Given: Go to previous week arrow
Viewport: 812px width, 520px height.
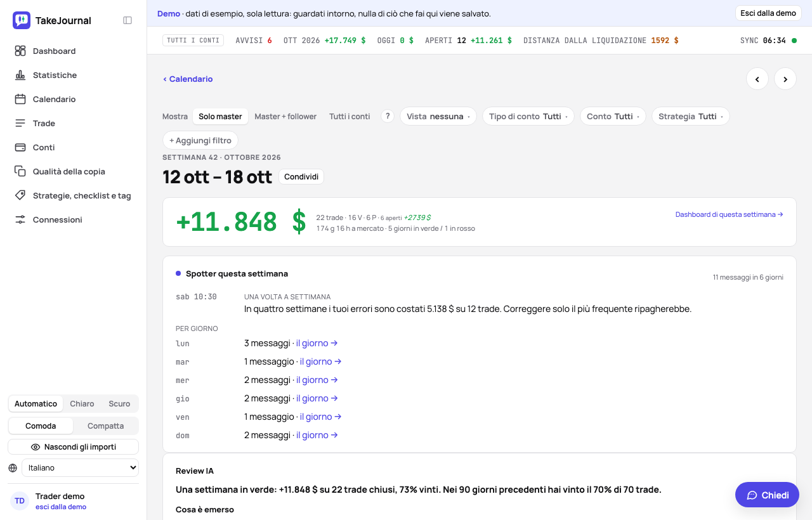Looking at the screenshot, I should pyautogui.click(x=757, y=79).
